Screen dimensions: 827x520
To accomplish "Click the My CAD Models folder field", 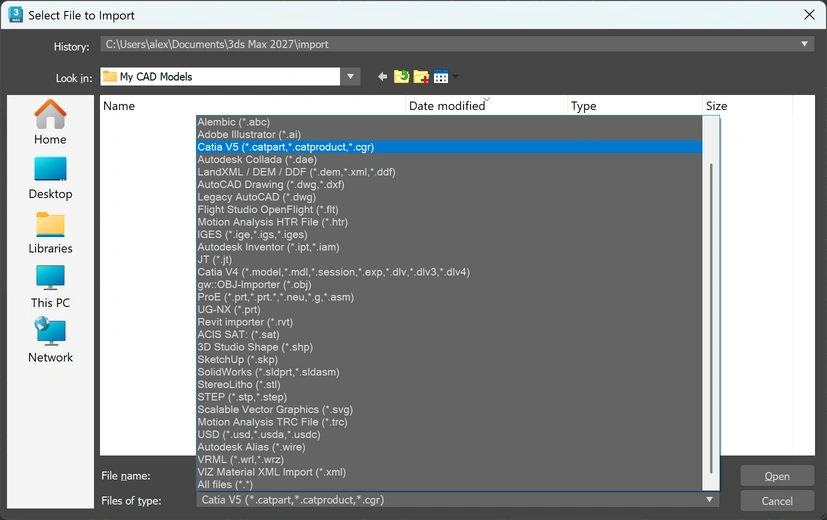I will [220, 76].
